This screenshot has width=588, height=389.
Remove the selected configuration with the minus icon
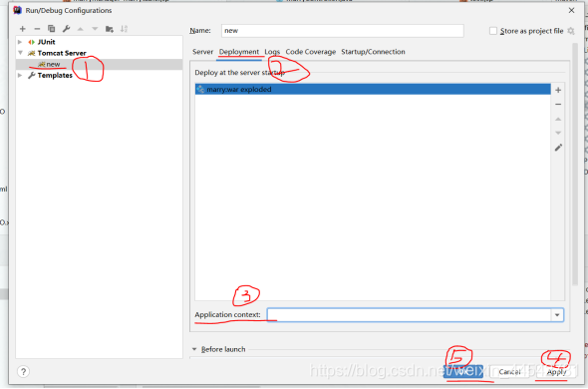click(37, 29)
